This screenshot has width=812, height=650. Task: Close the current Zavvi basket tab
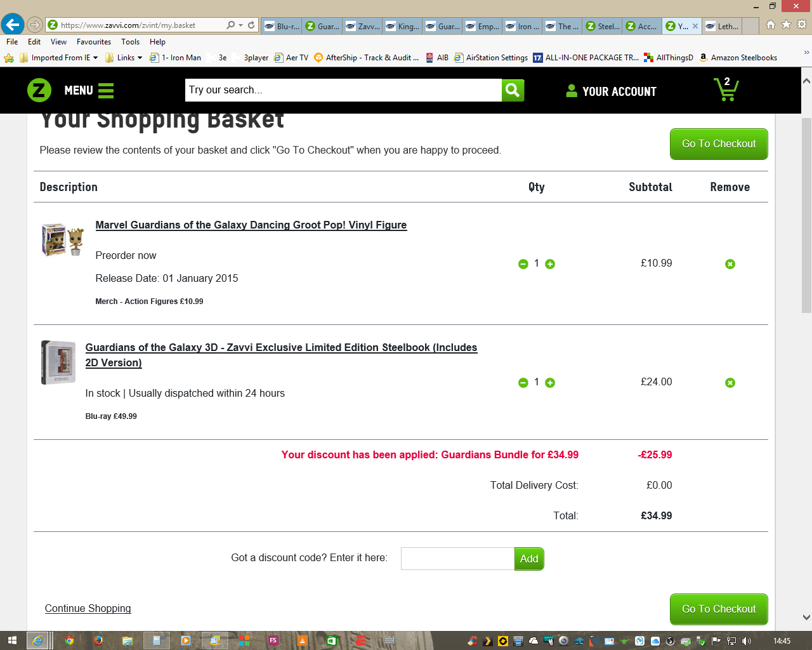[695, 26]
